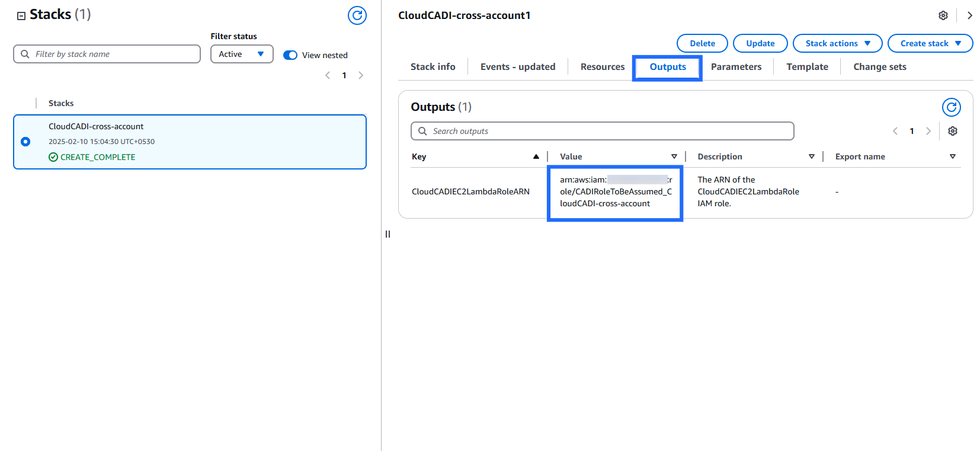Refresh the Outputs table
Viewport: 980px width, 451px height.
(x=951, y=107)
